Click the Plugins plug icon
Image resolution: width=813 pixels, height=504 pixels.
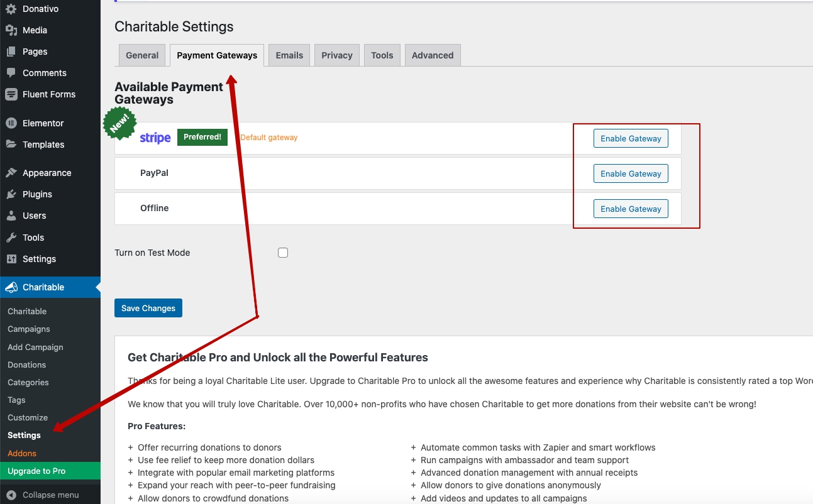pos(11,194)
